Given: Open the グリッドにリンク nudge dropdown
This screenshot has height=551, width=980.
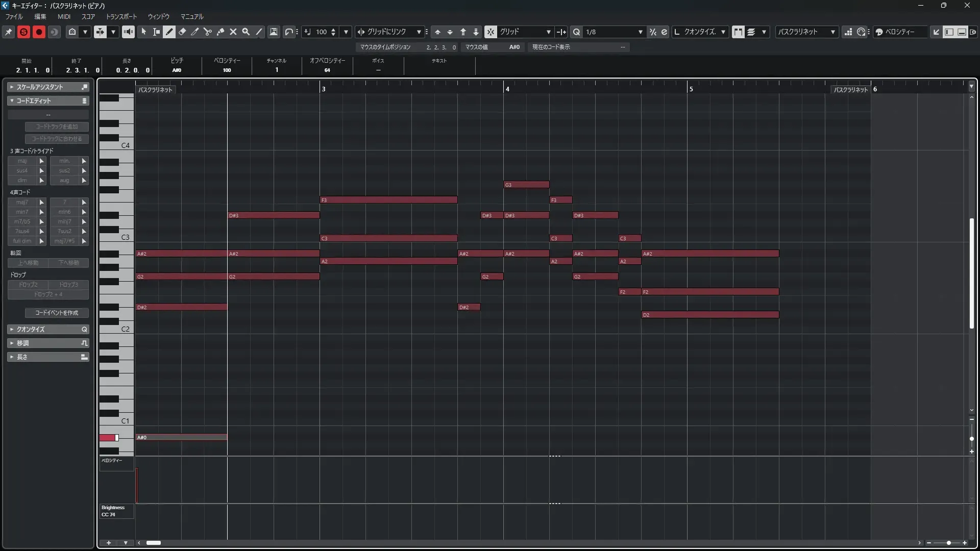Looking at the screenshot, I should click(419, 32).
